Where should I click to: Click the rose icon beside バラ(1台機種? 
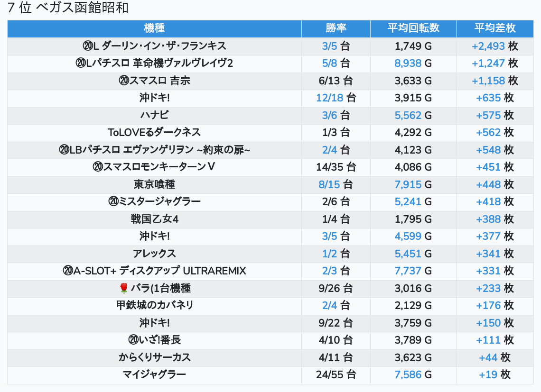[124, 288]
